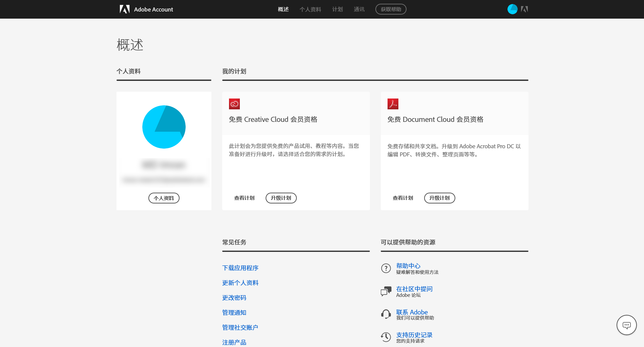View plan for Document Cloud membership

(x=403, y=198)
